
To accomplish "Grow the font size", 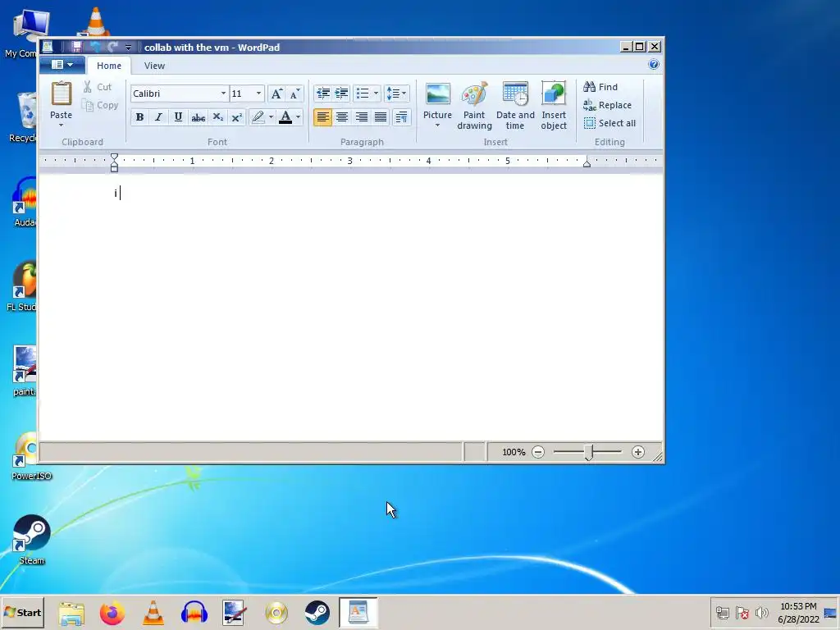I will (276, 94).
